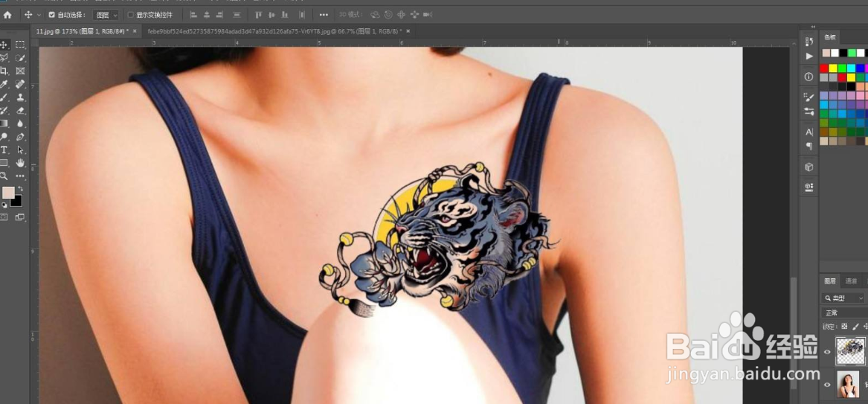868x404 pixels.
Task: Select the Brush tool
Action: tap(4, 97)
